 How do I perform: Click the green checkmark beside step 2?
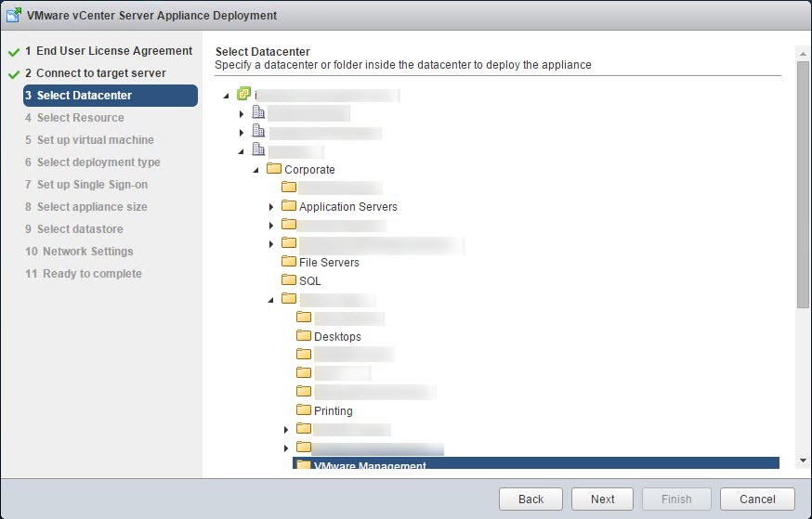click(14, 74)
